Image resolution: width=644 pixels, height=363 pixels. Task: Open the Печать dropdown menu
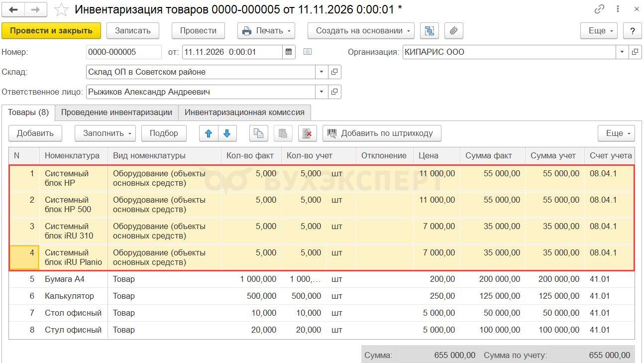[x=266, y=31]
